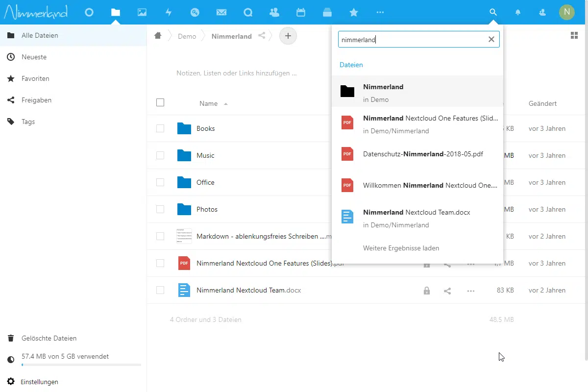Expand the more apps ellipsis menu
The image size is (588, 392).
coord(380,12)
